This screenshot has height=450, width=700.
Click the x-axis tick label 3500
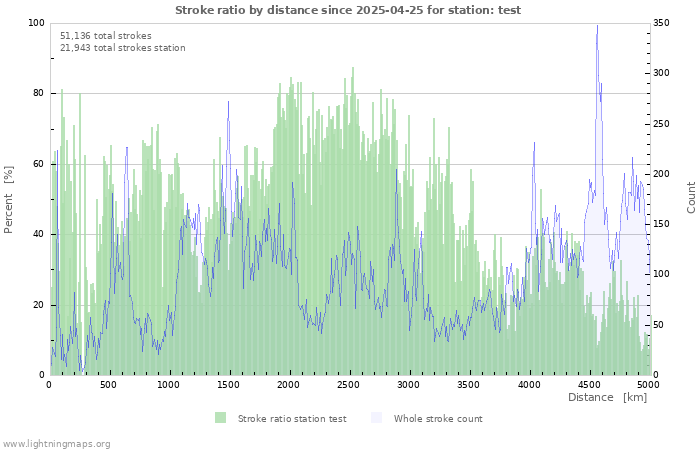tap(469, 385)
